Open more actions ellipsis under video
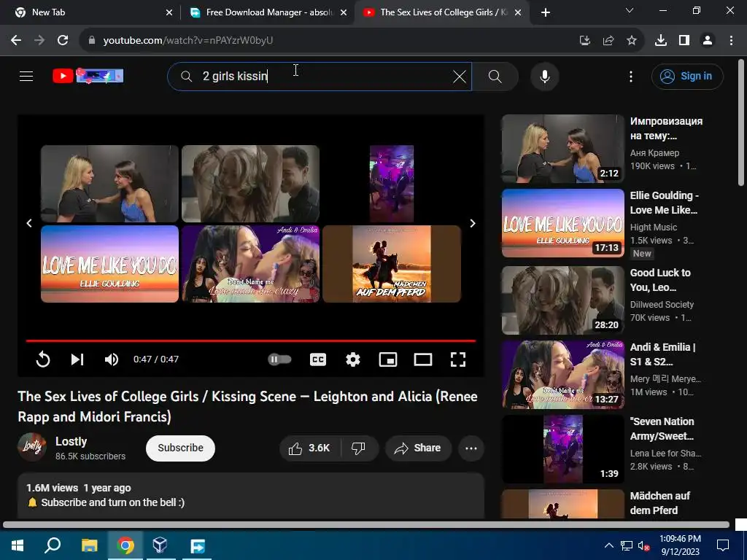This screenshot has width=747, height=560. [471, 448]
